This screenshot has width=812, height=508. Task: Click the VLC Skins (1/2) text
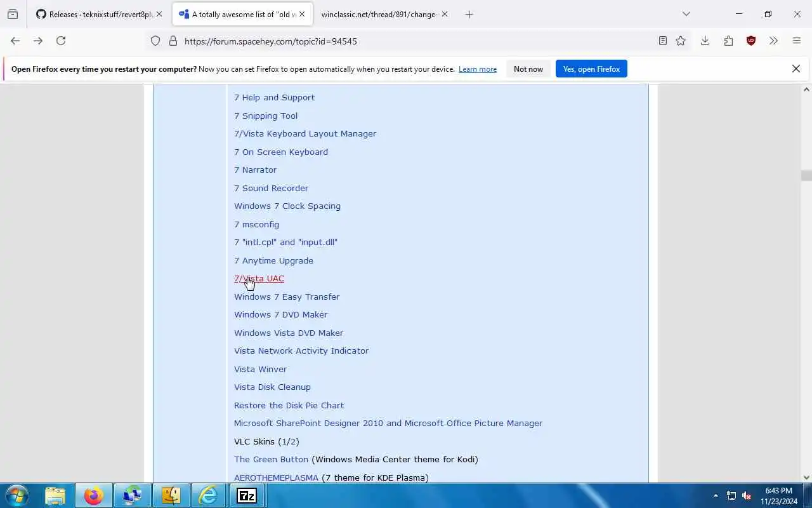pyautogui.click(x=266, y=441)
